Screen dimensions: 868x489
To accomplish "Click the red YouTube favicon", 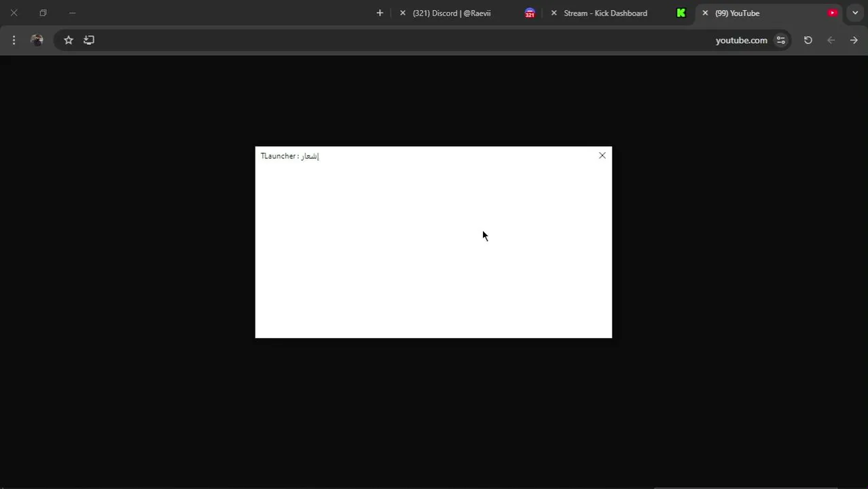I will click(833, 13).
